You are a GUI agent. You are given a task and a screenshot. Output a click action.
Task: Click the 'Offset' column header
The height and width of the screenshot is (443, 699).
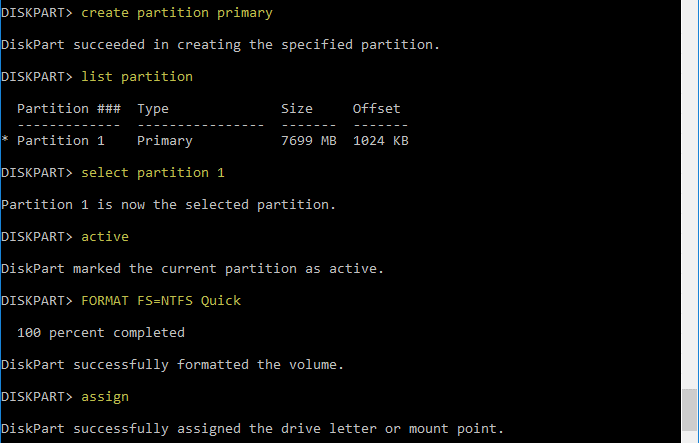(376, 108)
